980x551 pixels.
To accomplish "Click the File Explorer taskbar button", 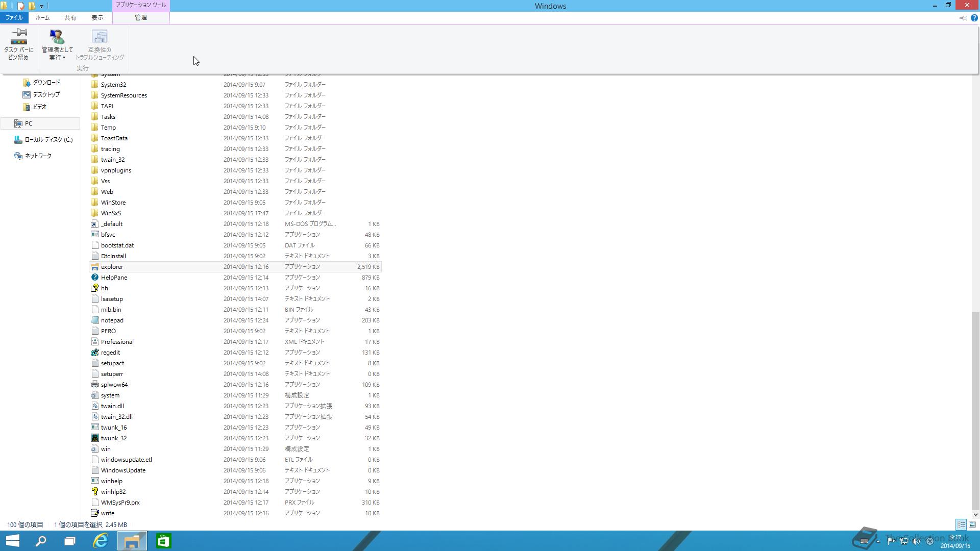I will pyautogui.click(x=132, y=541).
